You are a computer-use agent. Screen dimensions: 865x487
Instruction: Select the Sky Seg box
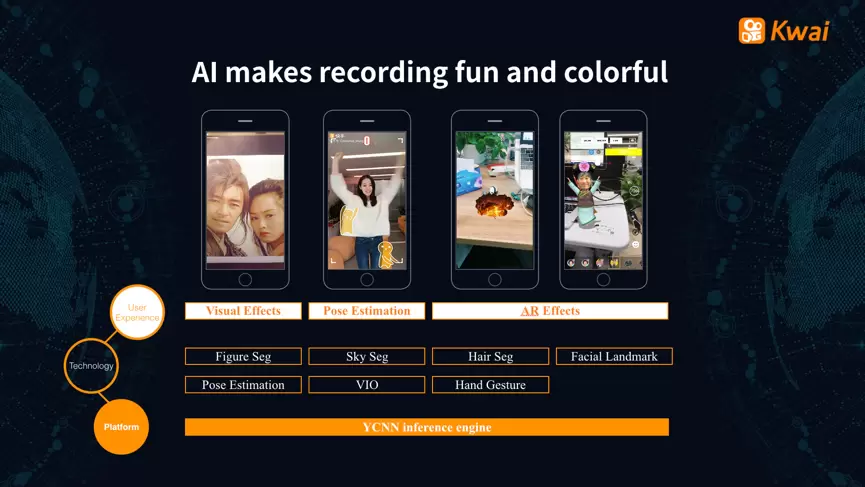click(366, 357)
